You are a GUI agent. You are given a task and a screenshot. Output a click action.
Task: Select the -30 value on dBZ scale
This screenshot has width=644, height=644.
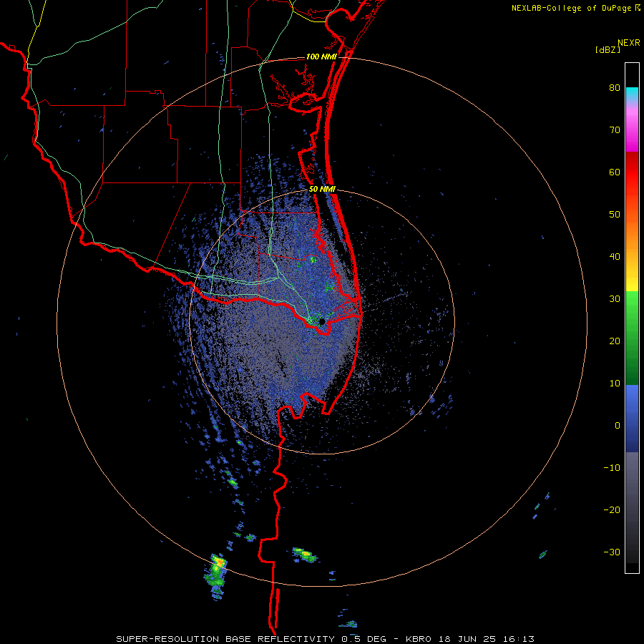[x=612, y=552]
